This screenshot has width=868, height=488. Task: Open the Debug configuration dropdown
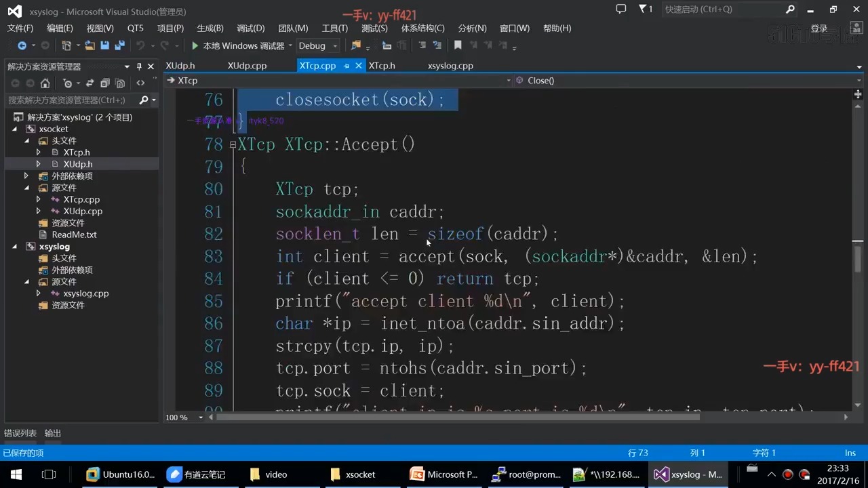pyautogui.click(x=334, y=45)
